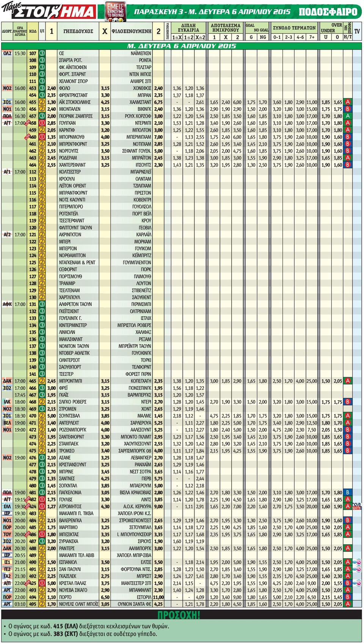Image resolution: width=364 pixels, height=644 pixels.
Task: Click the green Μ. ΔΕΥΤΕΡΑ 6 ΑΠΡΙΛΙΟΥ 2015 banner
Action: [x=181, y=46]
